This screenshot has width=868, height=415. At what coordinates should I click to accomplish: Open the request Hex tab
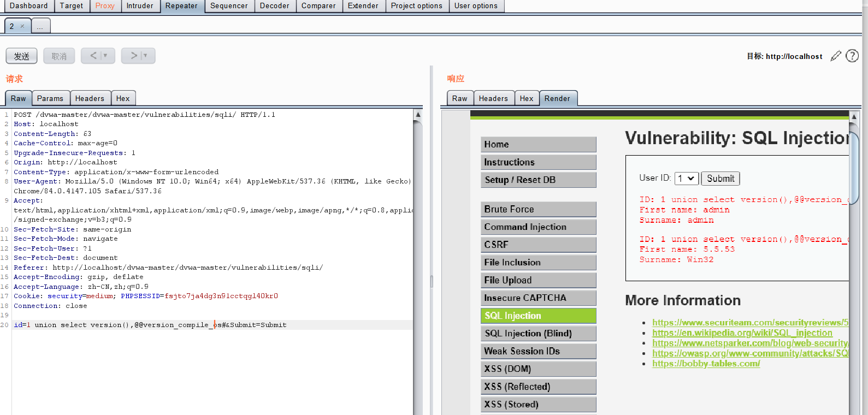(123, 98)
